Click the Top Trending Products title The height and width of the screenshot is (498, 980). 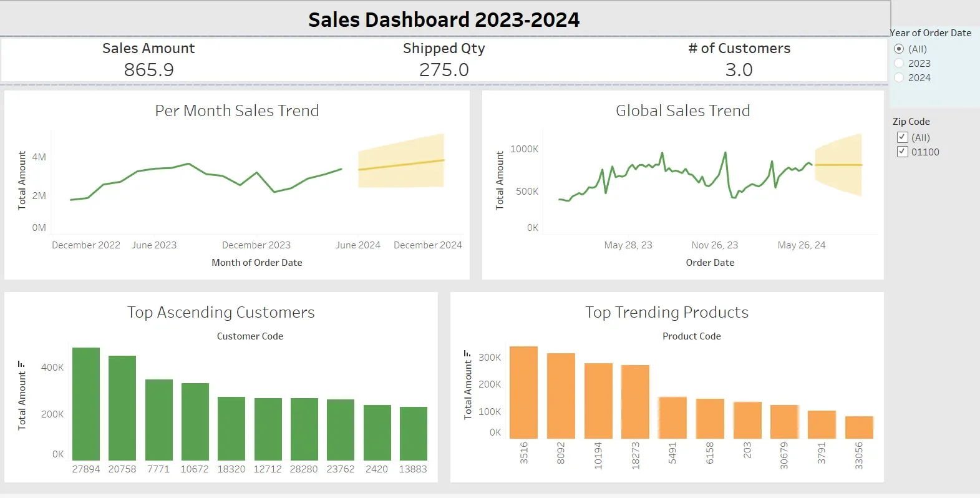[667, 312]
